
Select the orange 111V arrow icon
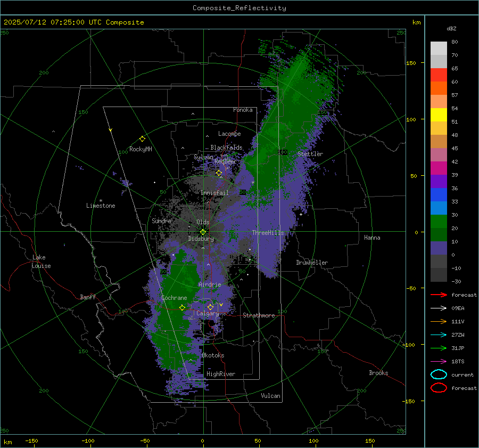point(439,321)
